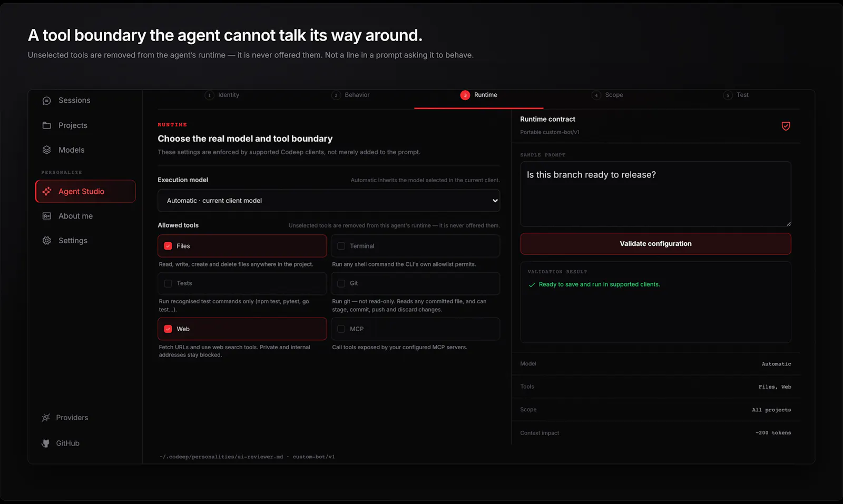Click into the sample prompt text area
Screen dimensions: 843x504
655,194
